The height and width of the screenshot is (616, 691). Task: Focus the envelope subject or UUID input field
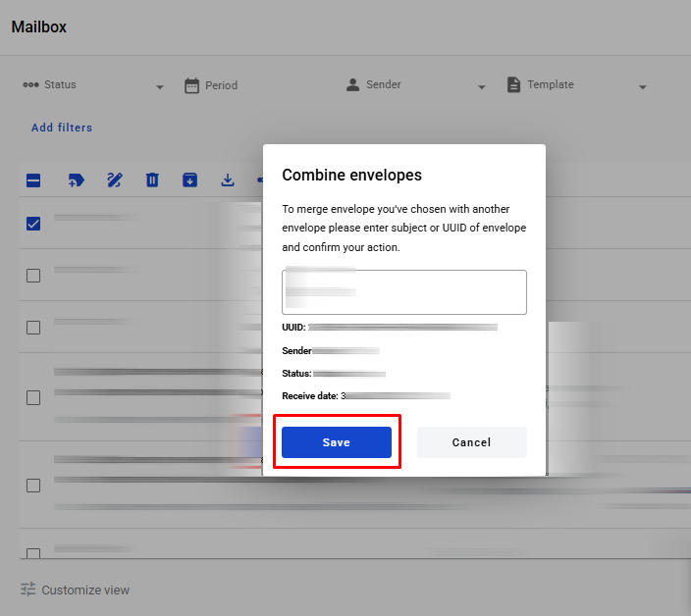coord(404,292)
